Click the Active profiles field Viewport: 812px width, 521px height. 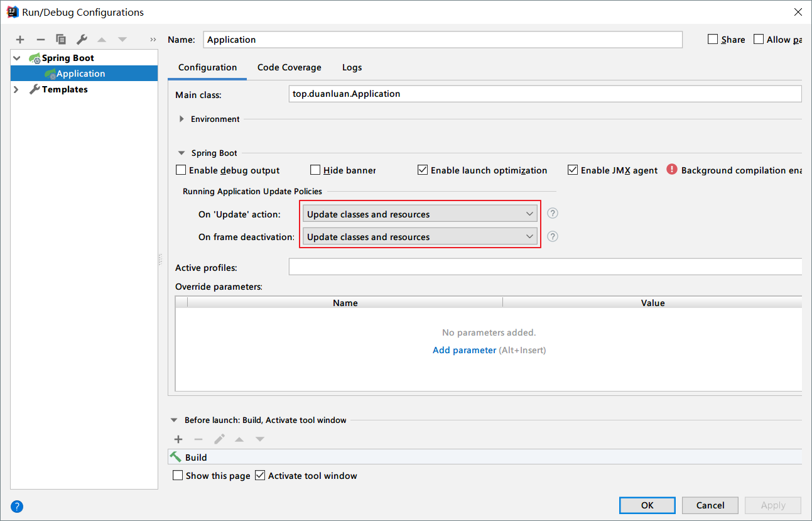(x=545, y=266)
